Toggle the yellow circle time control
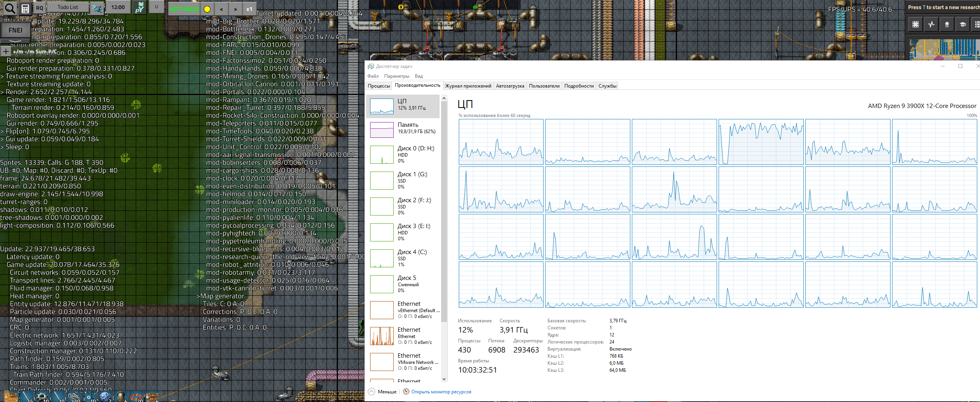 (x=207, y=9)
